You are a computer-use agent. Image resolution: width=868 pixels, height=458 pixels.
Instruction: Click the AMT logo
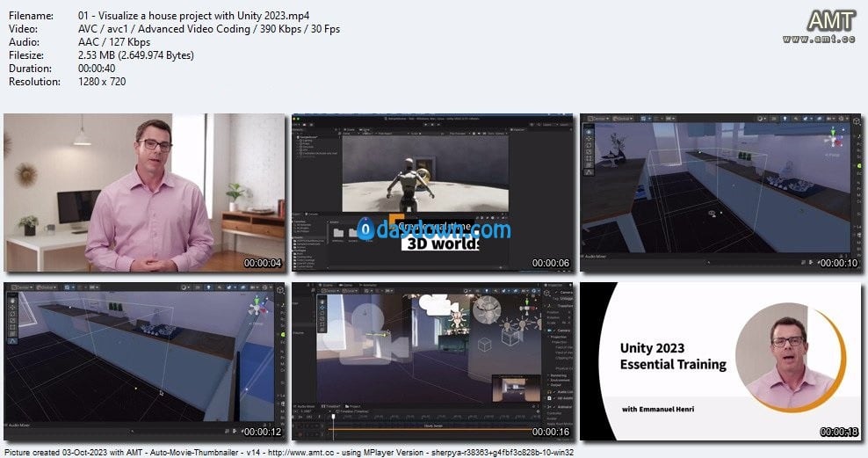click(x=831, y=21)
